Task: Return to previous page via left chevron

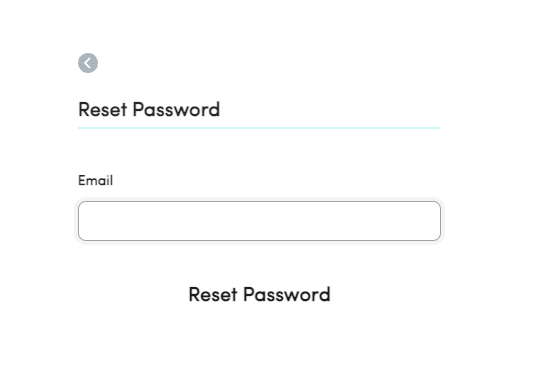Action: tap(88, 63)
